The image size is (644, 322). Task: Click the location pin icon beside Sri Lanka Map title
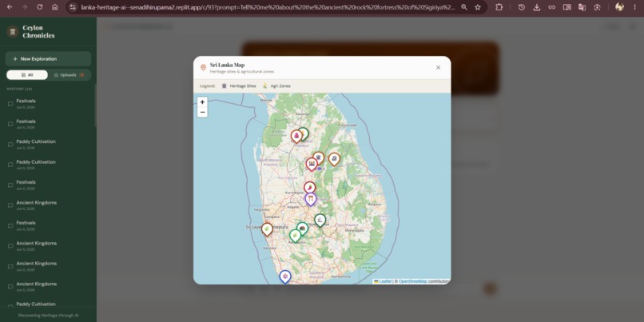click(203, 67)
